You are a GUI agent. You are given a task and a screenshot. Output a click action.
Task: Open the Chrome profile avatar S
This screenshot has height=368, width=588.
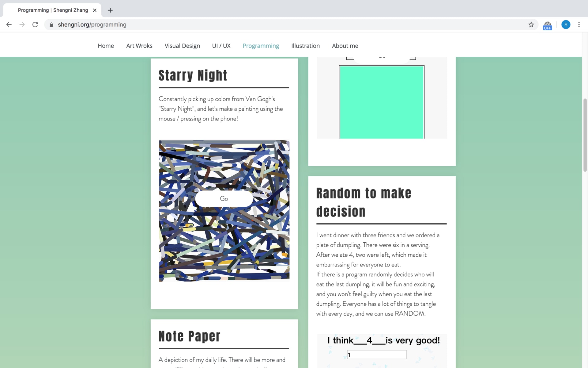click(566, 25)
